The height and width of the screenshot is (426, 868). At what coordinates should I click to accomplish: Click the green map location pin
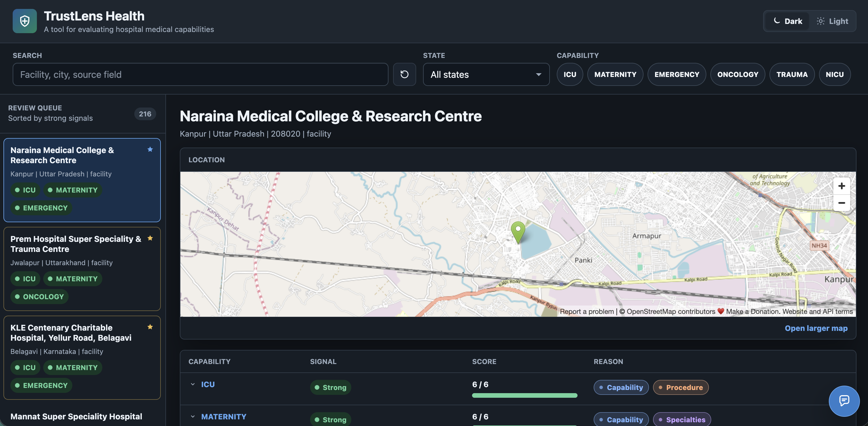pos(518,232)
